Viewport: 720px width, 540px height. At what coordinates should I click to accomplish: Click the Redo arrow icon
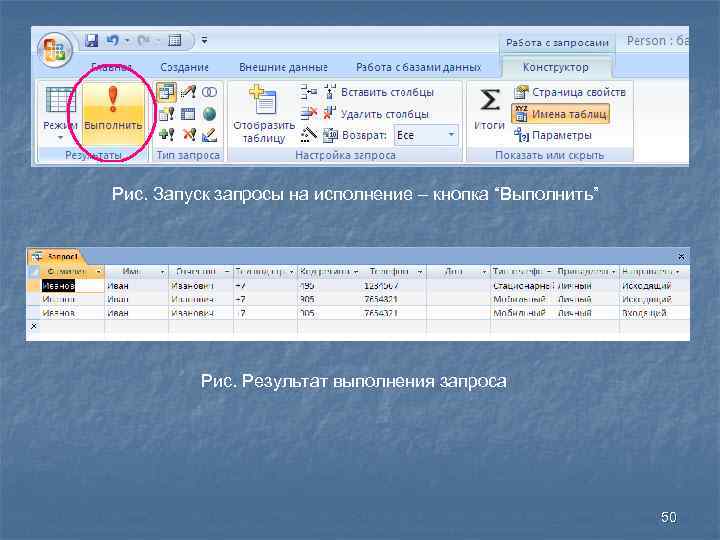tap(143, 41)
